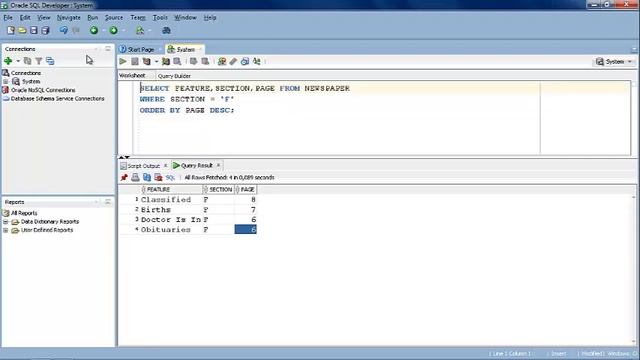Click the Commit icon in worksheet toolbar
Screen dimensions: 640x360
(x=193, y=62)
